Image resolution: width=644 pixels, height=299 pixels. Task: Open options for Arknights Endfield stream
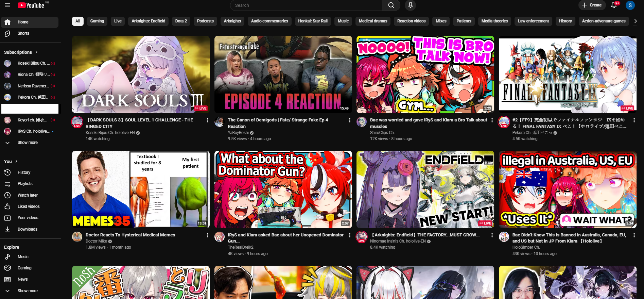[492, 235]
